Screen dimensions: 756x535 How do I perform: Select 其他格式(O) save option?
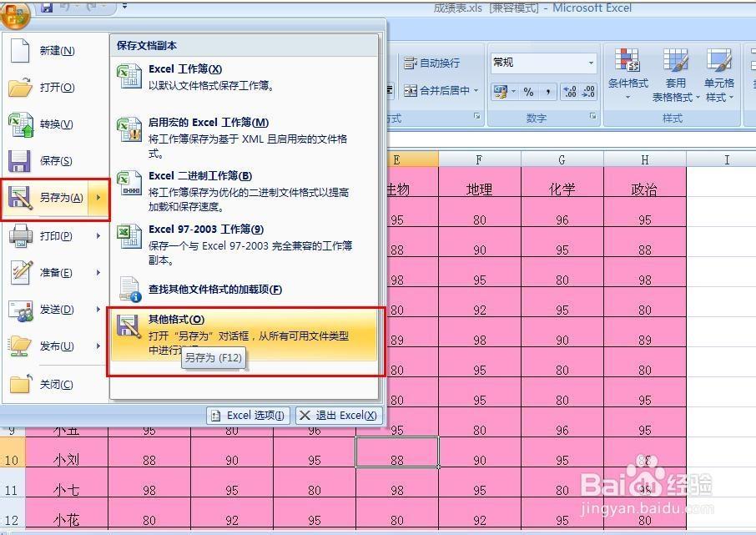pos(244,336)
